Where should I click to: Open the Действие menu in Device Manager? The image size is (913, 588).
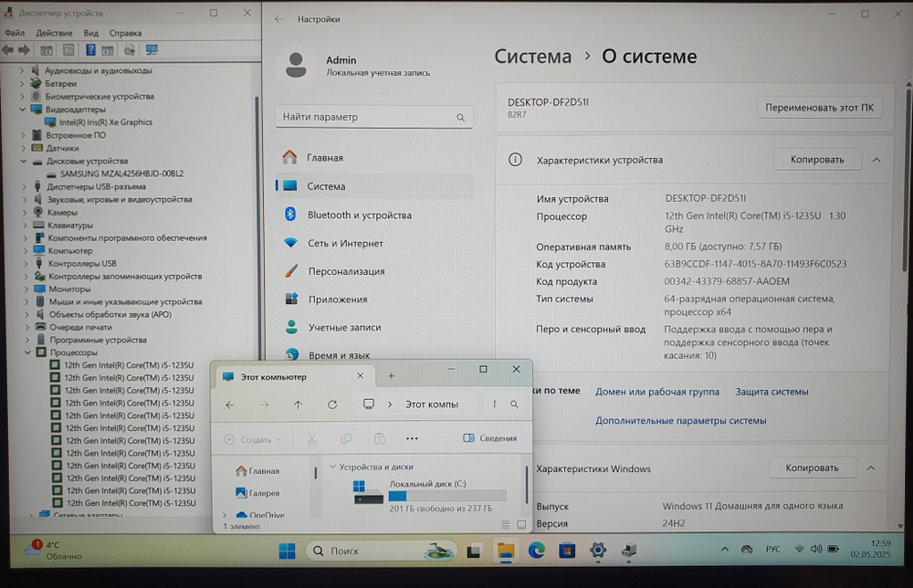pyautogui.click(x=54, y=31)
